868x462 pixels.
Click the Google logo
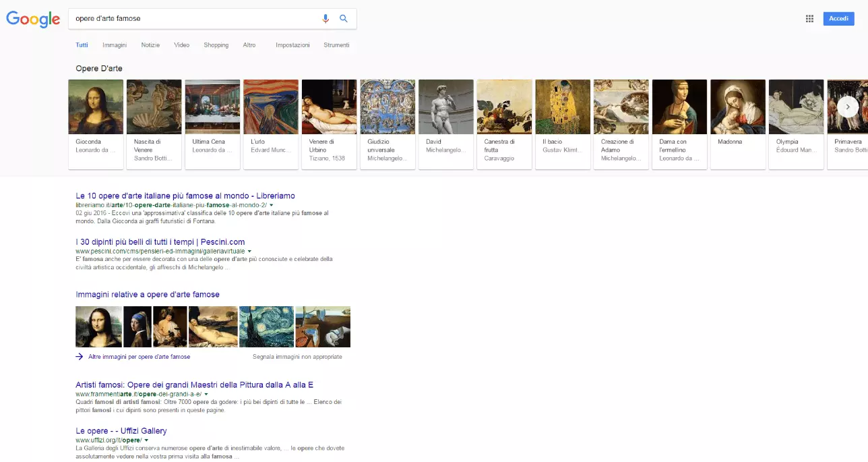pos(33,19)
